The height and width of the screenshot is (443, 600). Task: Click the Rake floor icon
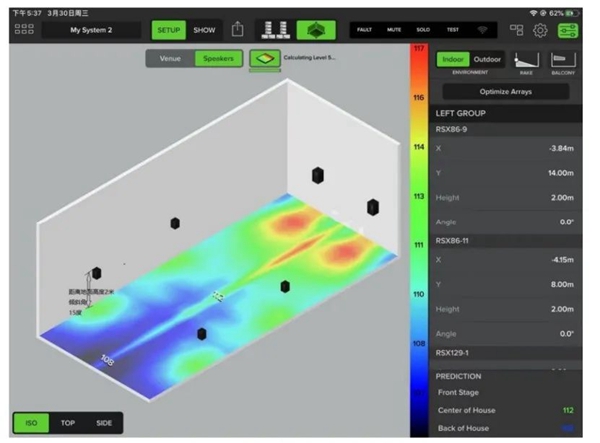[524, 62]
